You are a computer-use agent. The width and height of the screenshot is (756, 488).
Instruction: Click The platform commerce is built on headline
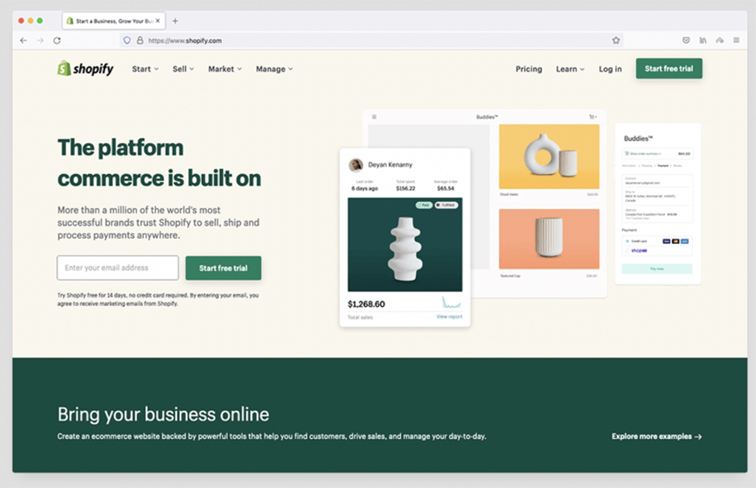[x=159, y=163]
